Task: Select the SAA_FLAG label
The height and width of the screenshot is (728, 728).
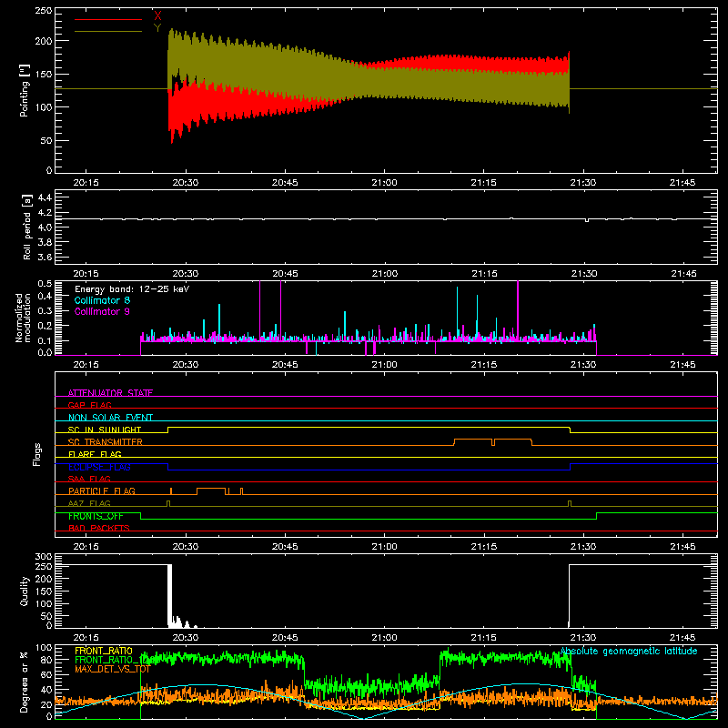Action: click(89, 479)
